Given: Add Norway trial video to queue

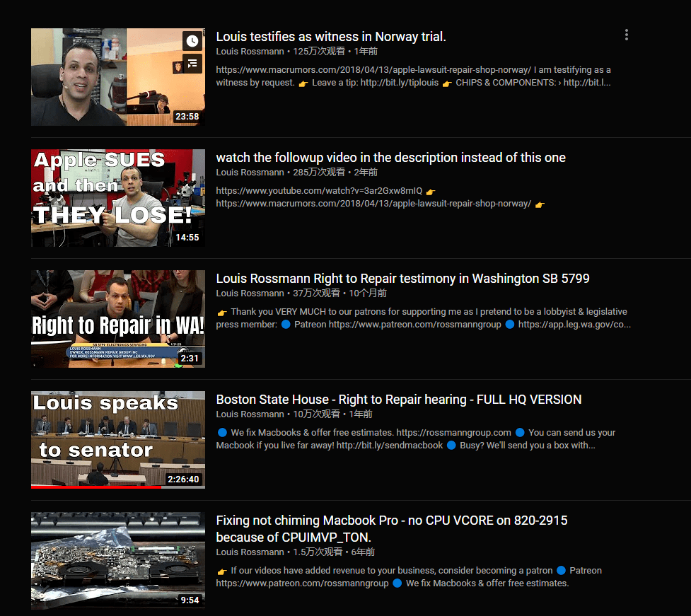Looking at the screenshot, I should click(192, 64).
